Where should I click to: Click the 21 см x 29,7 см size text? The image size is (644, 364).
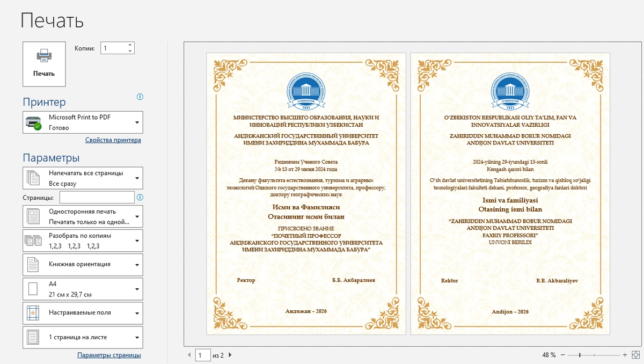click(x=70, y=294)
